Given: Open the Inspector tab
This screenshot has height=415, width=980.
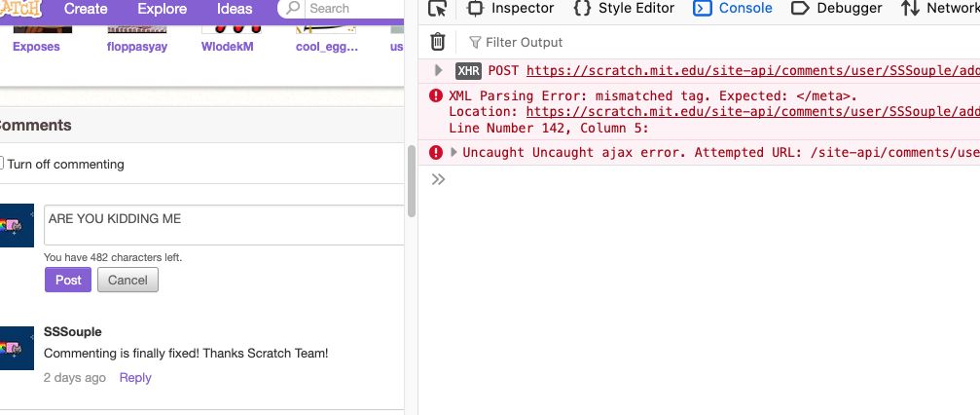Looking at the screenshot, I should pos(511,8).
